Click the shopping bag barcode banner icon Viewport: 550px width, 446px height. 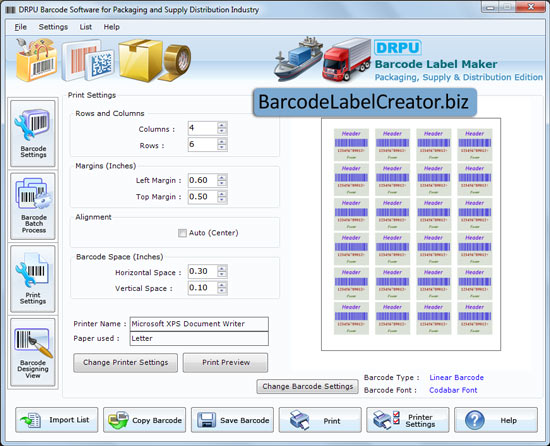[36, 60]
